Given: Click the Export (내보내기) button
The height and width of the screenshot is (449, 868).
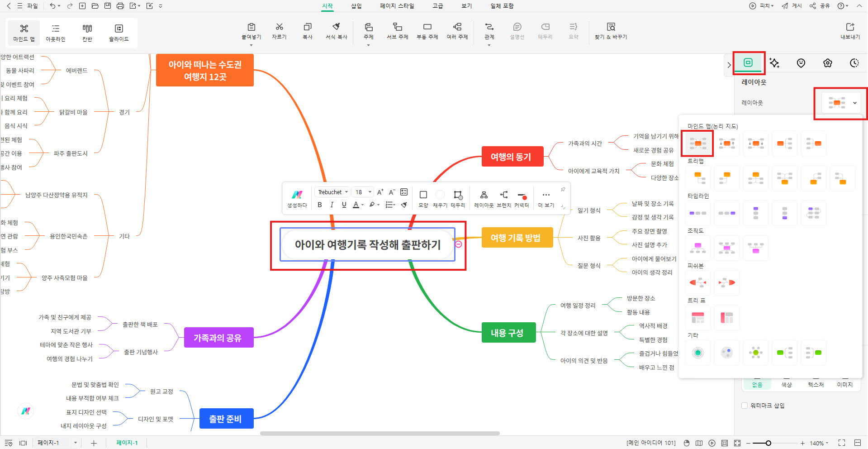Looking at the screenshot, I should click(x=850, y=31).
